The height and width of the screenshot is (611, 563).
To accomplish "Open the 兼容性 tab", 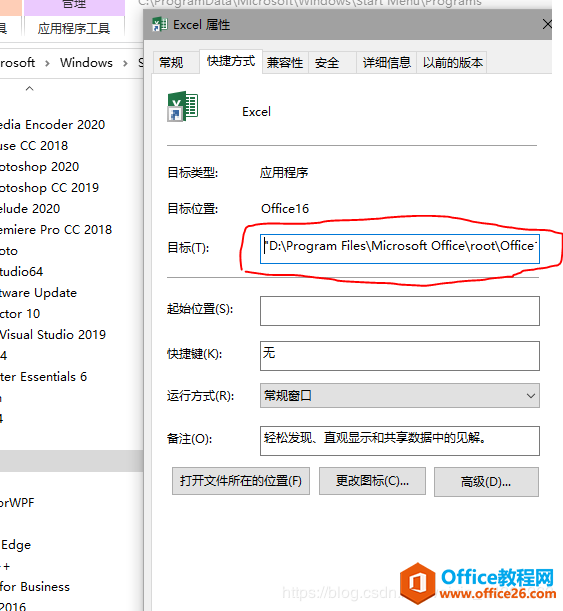I will click(285, 62).
